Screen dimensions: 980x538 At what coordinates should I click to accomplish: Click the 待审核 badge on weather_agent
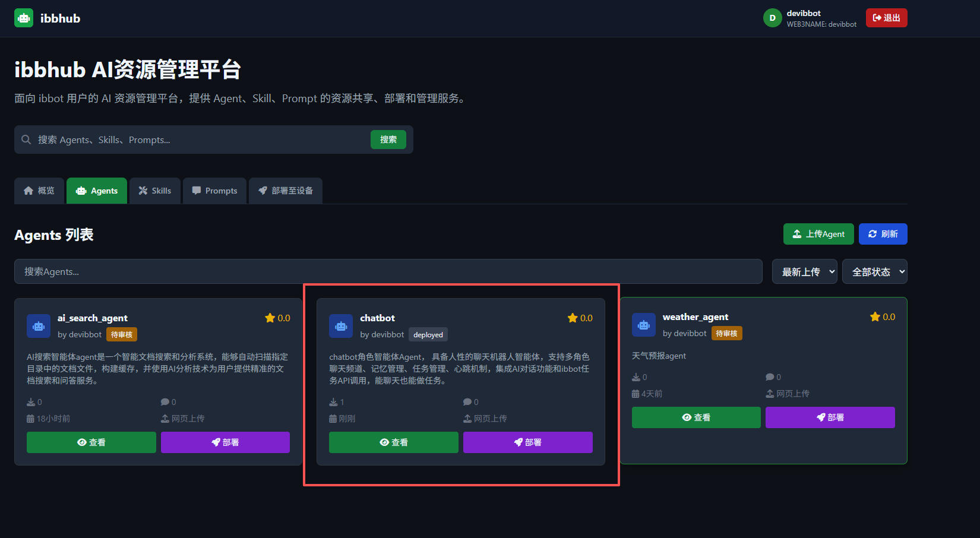(x=727, y=333)
